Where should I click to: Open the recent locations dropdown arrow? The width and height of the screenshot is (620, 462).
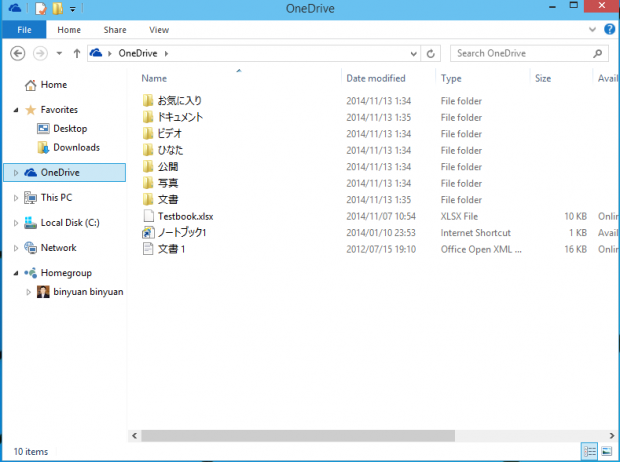click(59, 53)
